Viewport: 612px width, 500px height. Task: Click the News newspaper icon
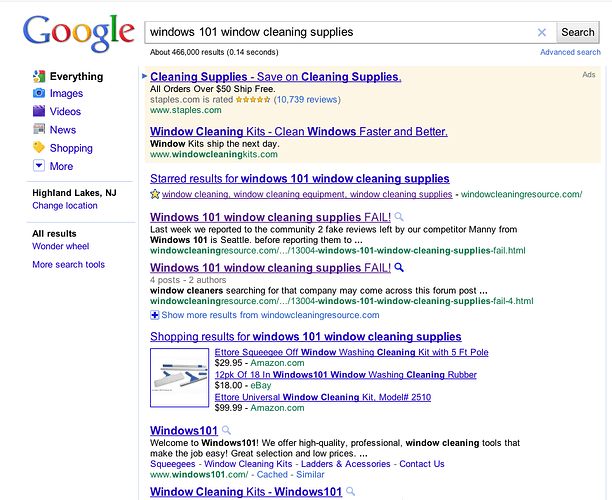coord(39,129)
